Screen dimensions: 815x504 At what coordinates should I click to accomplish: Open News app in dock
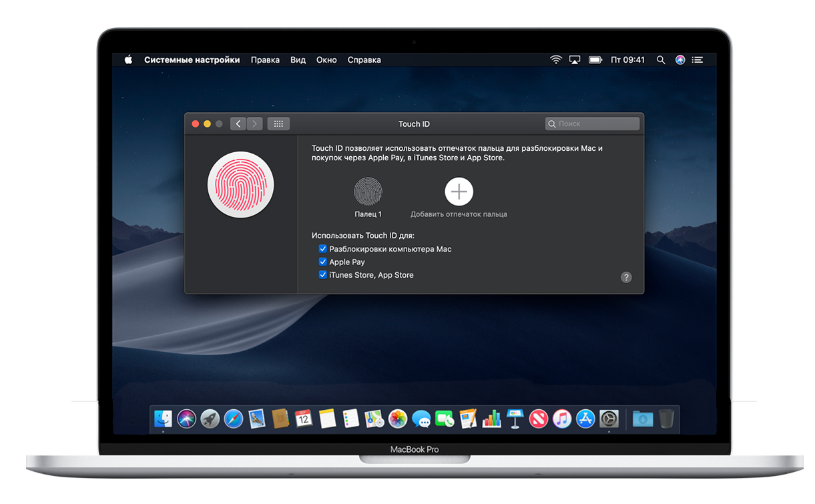pyautogui.click(x=539, y=419)
